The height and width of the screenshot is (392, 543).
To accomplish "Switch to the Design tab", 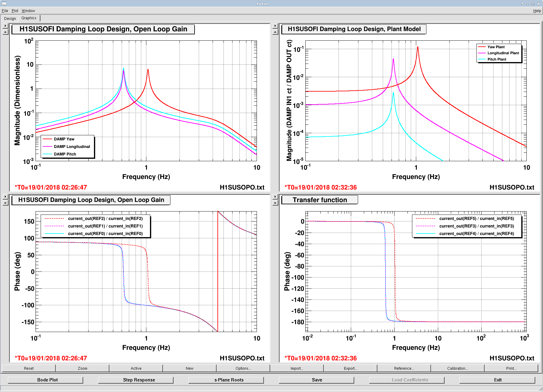I will coord(10,18).
